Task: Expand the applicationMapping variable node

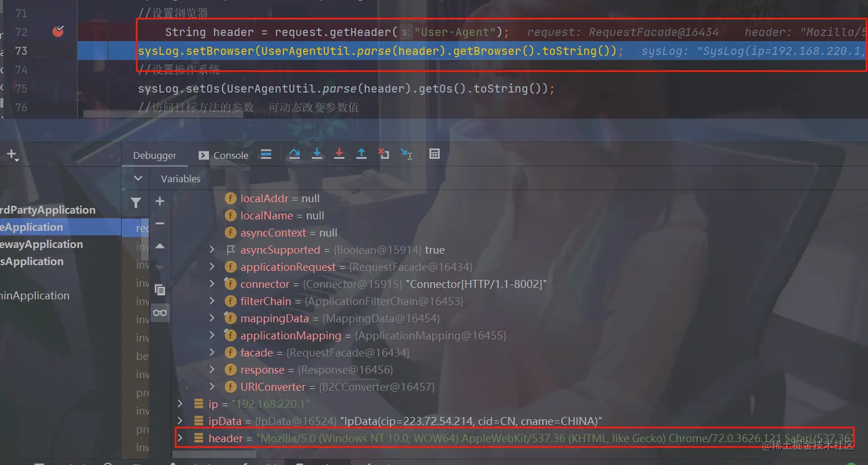Action: coord(212,335)
